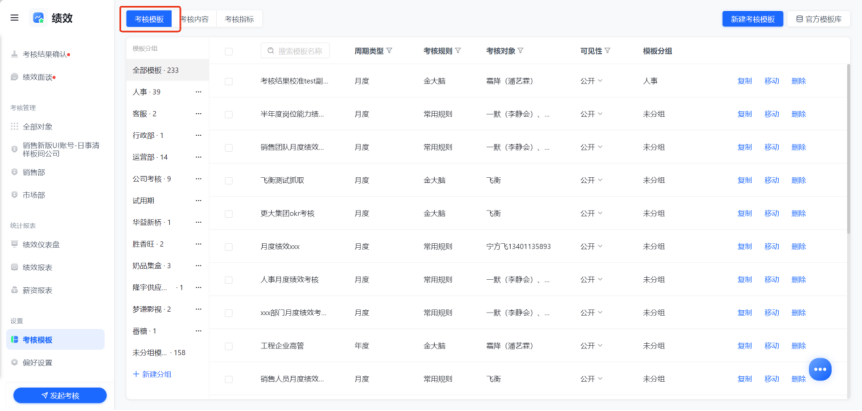Select the 考核模板 tab at the top
Image resolution: width=862 pixels, height=411 pixels.
tap(149, 19)
